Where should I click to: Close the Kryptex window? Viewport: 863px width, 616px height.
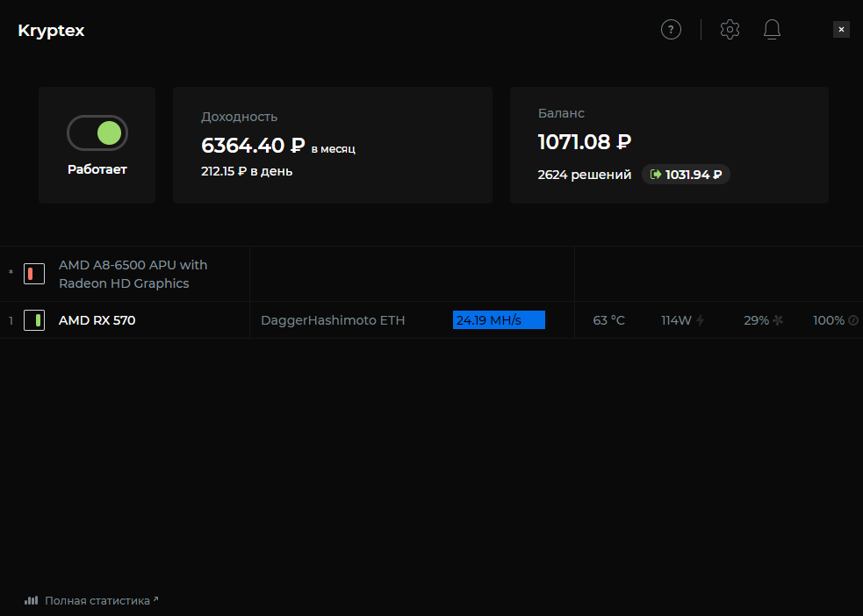tap(841, 30)
